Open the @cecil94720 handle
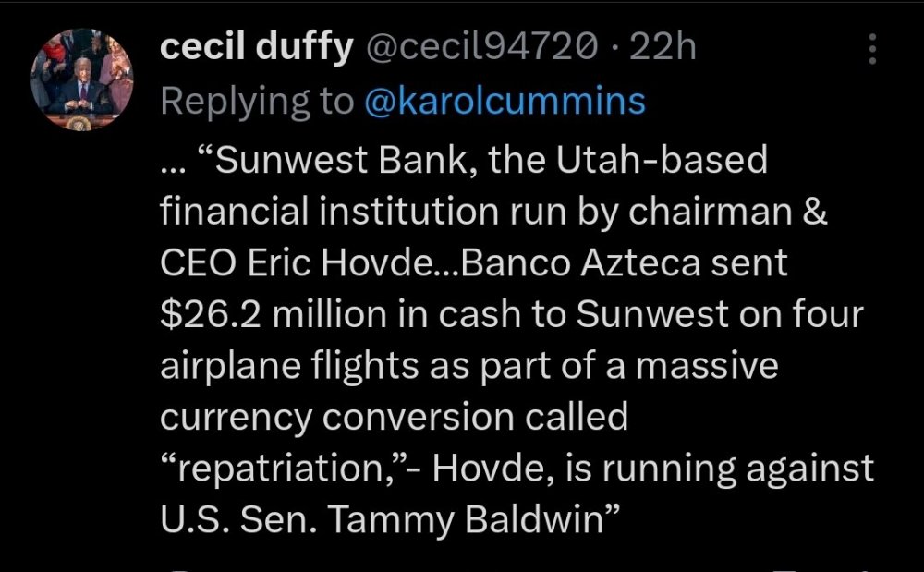The image size is (924, 572). (481, 48)
